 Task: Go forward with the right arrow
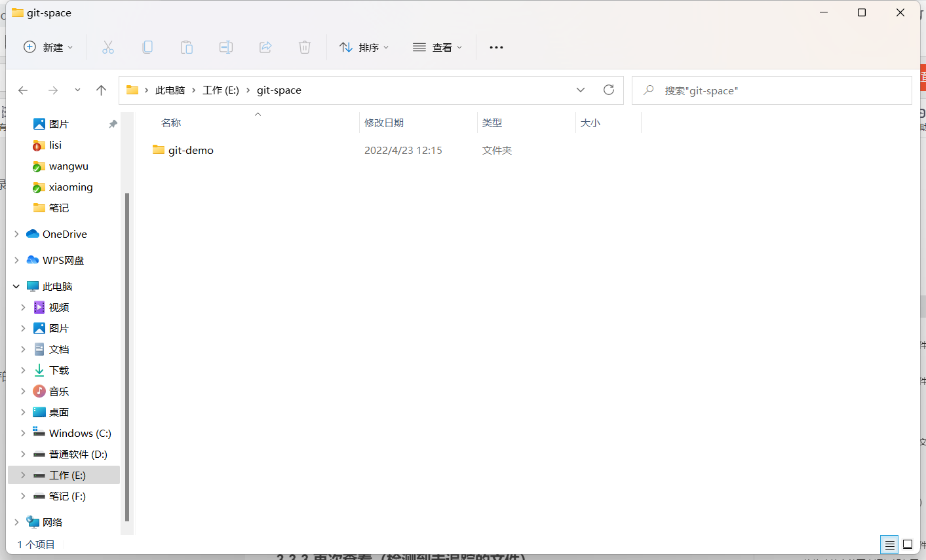53,90
